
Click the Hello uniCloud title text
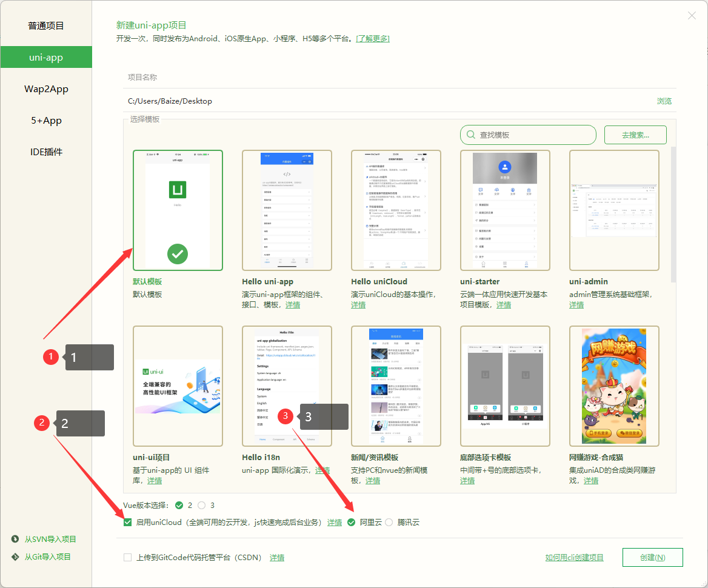coord(379,282)
